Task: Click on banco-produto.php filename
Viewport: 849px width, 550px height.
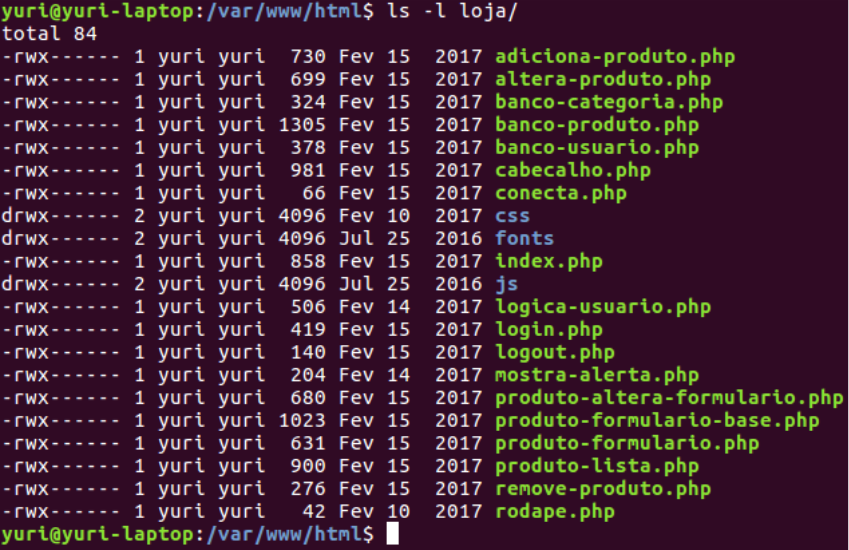Action: point(596,125)
